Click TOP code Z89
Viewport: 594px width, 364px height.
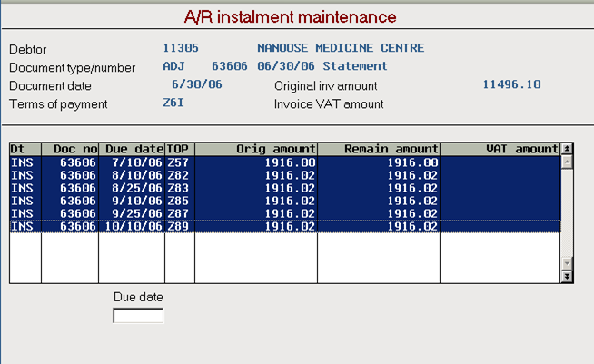[x=178, y=227]
